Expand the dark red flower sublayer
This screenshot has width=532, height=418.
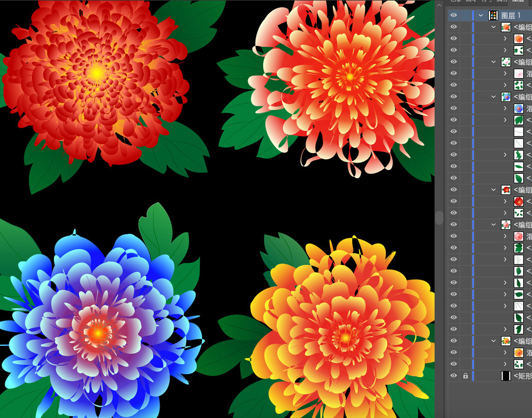[x=505, y=201]
